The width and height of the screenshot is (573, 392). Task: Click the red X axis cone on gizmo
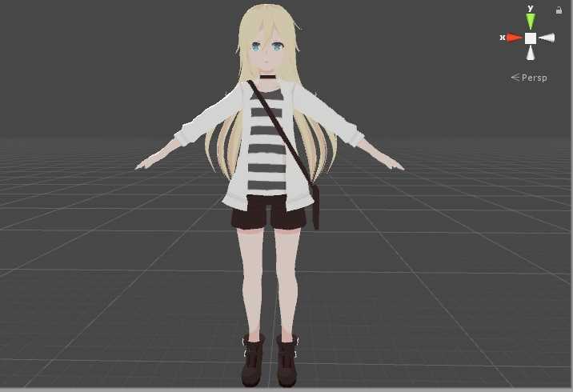click(x=514, y=38)
